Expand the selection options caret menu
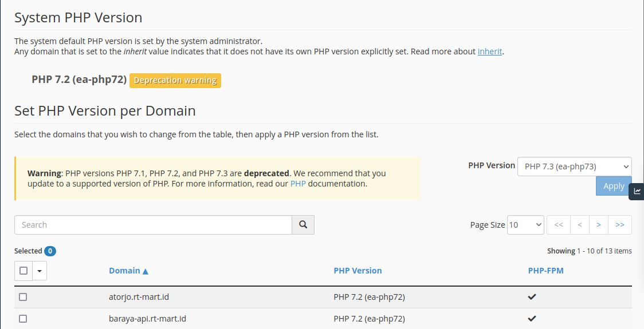Image resolution: width=644 pixels, height=329 pixels. tap(40, 271)
